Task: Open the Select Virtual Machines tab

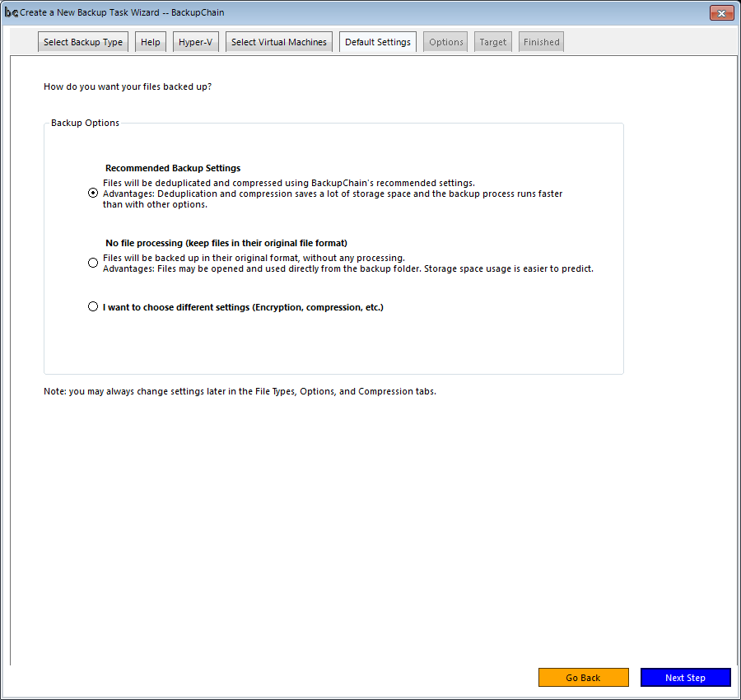Action: pos(279,42)
